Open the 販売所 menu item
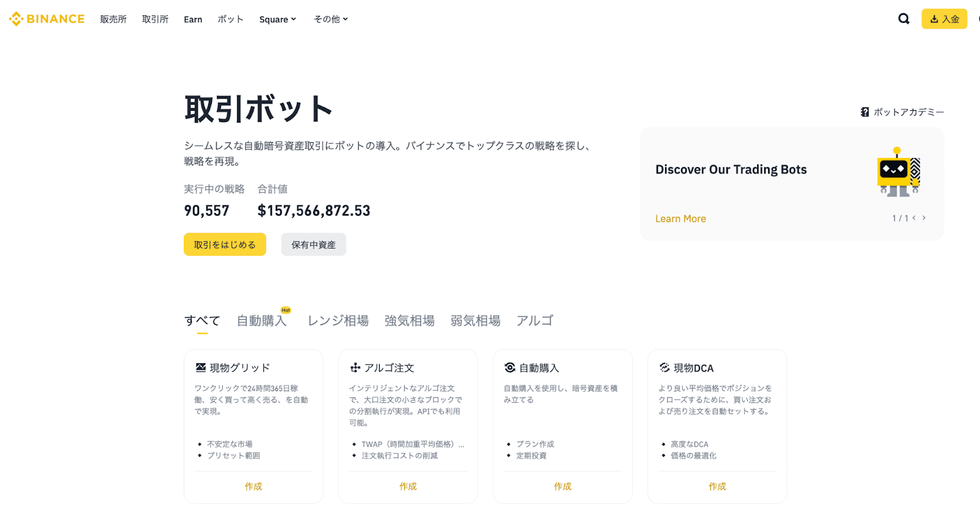 click(x=113, y=19)
